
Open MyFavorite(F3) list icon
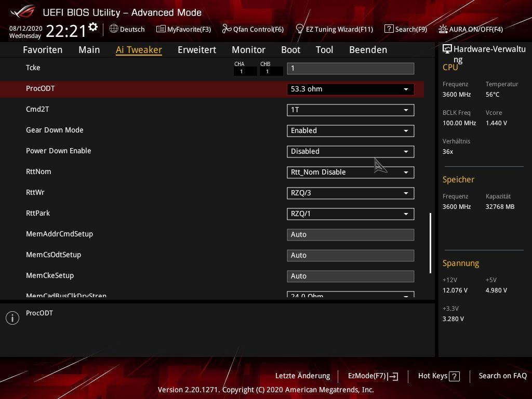[x=161, y=29]
